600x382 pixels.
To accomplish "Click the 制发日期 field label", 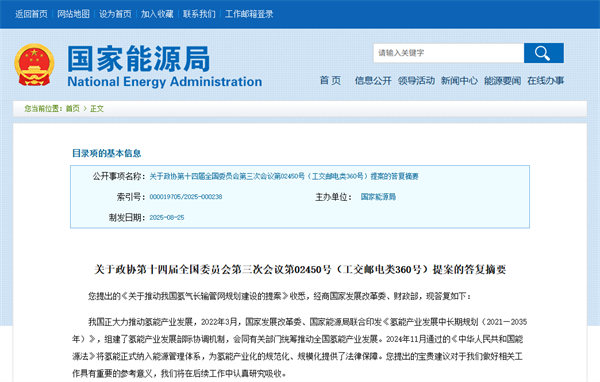I will (127, 217).
